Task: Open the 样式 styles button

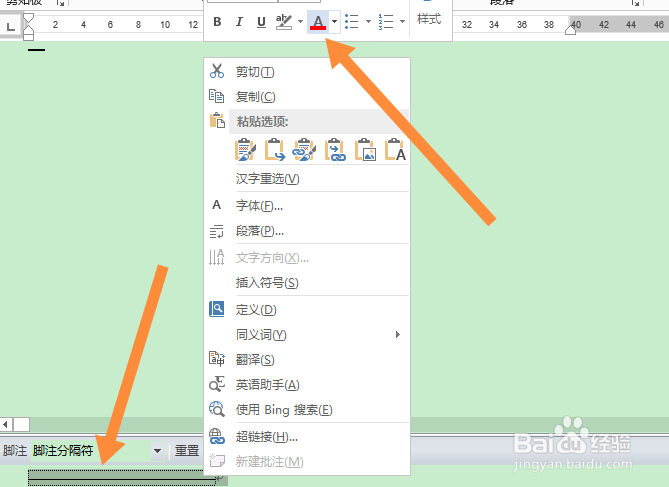Action: tap(429, 19)
